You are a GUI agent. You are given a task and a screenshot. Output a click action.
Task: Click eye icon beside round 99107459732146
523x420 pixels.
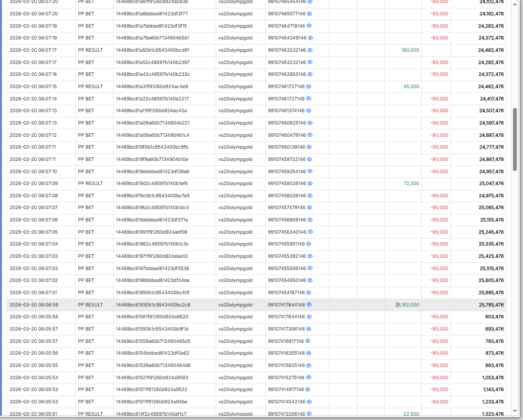coord(310,159)
